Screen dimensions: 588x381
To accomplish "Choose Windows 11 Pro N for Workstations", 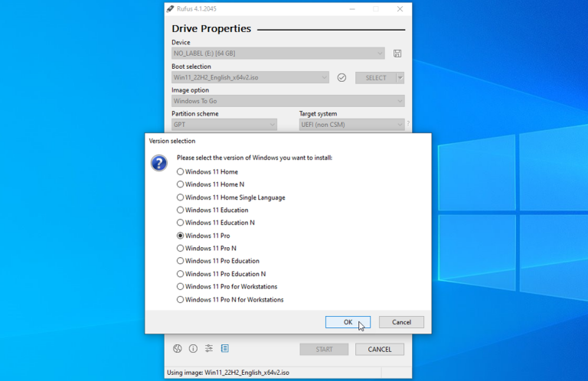I will coord(230,300).
